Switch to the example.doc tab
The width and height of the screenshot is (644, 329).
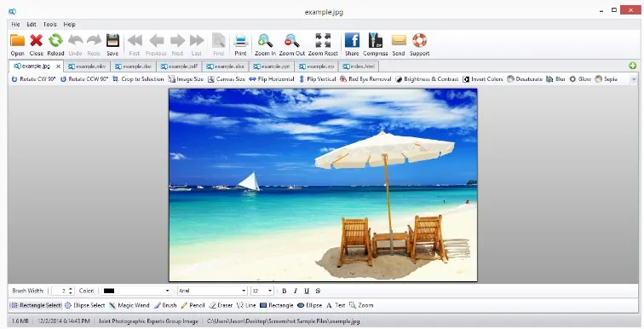pyautogui.click(x=134, y=66)
